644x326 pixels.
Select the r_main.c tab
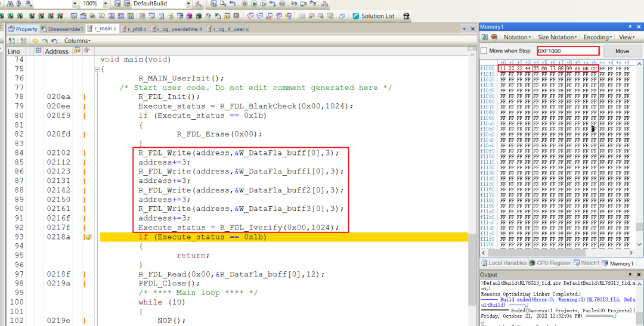(102, 29)
